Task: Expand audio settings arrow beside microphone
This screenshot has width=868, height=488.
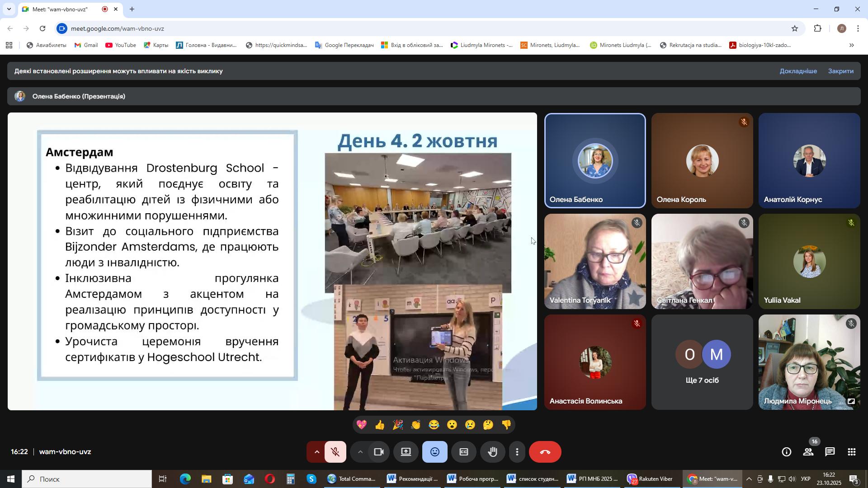Action: (x=316, y=452)
